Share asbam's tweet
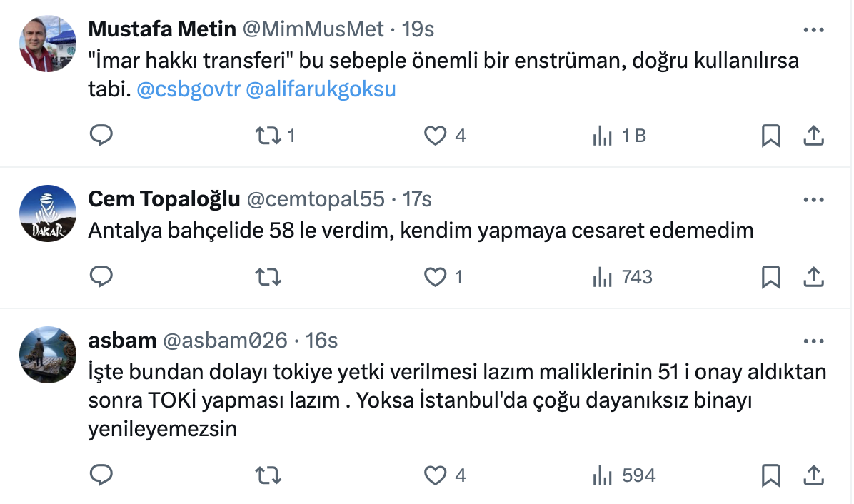 (814, 475)
